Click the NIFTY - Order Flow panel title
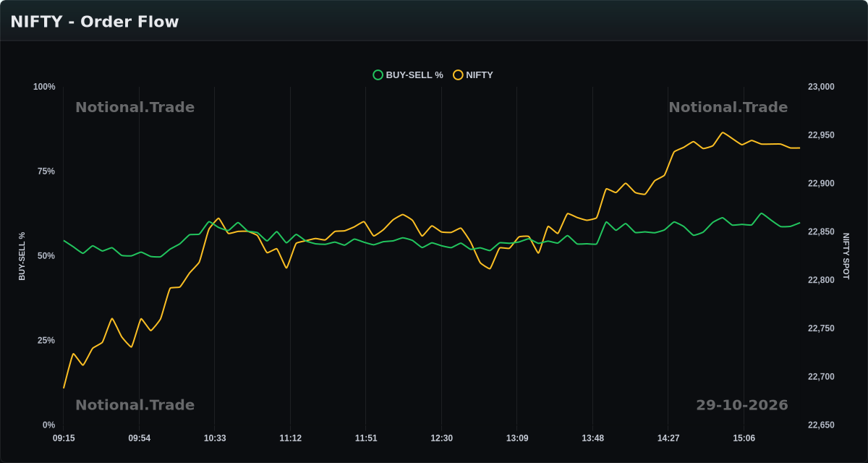This screenshot has width=868, height=463. tap(95, 22)
